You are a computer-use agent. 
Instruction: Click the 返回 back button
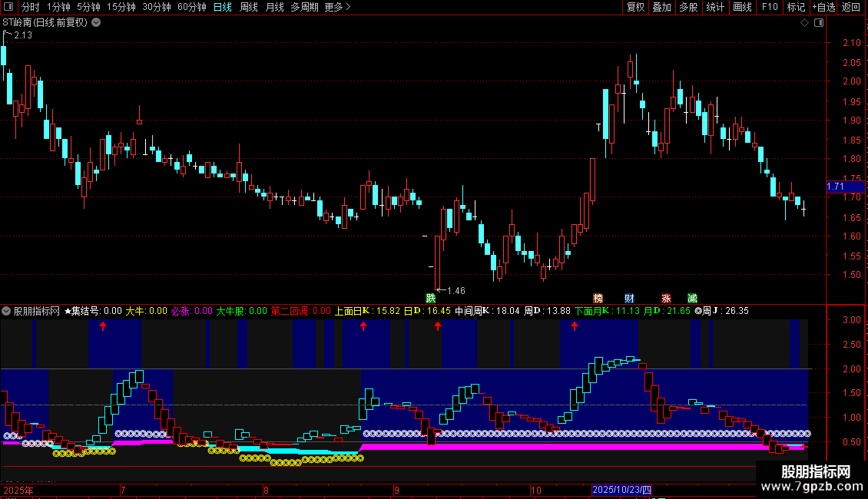[x=851, y=7]
